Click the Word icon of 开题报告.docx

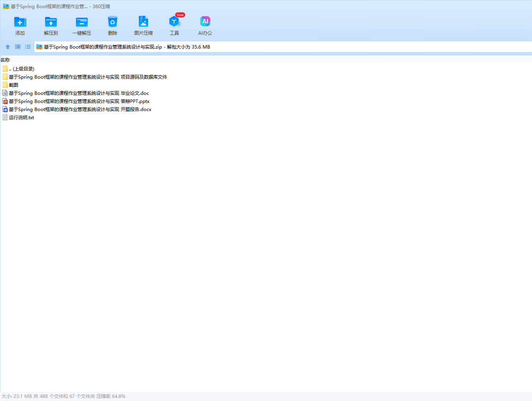(x=5, y=109)
